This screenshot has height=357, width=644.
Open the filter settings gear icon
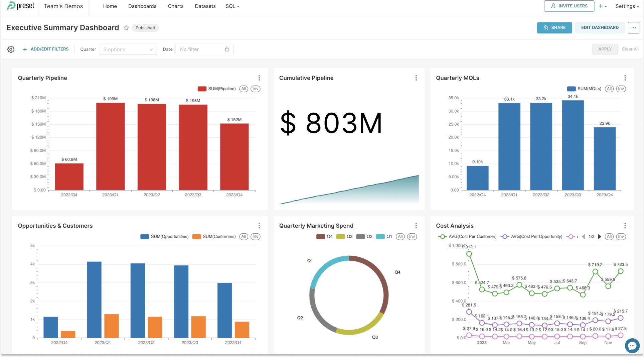pyautogui.click(x=11, y=49)
